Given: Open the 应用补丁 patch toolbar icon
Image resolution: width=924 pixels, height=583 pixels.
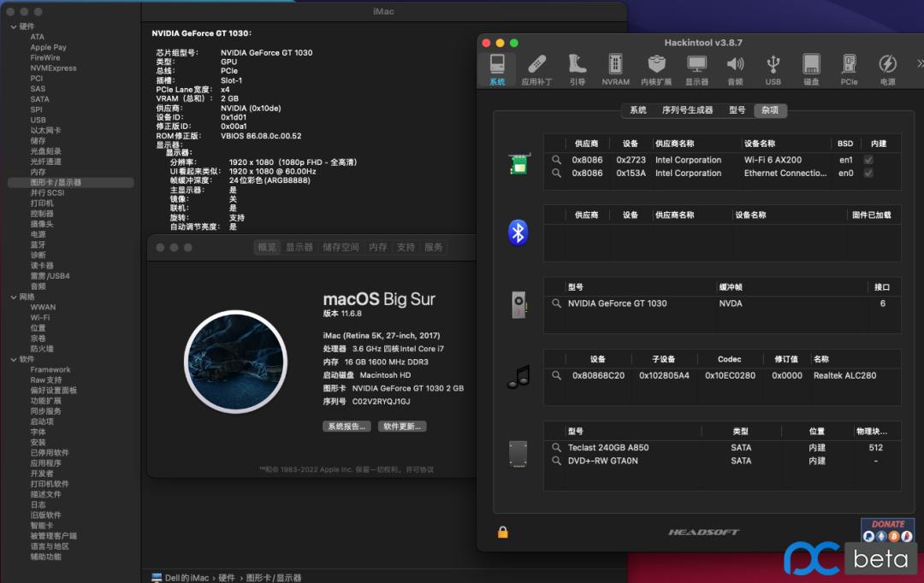Looking at the screenshot, I should pyautogui.click(x=536, y=68).
